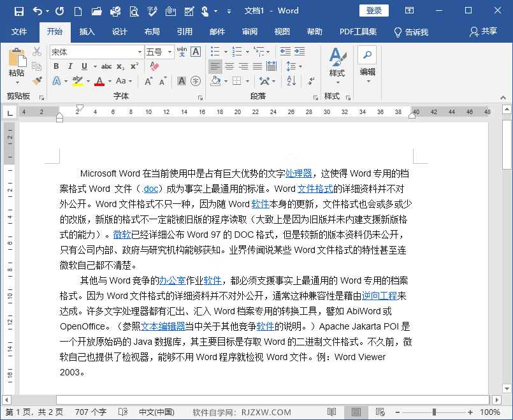Click the Bullets list icon
Screen dimensions: 513x420
pos(215,50)
